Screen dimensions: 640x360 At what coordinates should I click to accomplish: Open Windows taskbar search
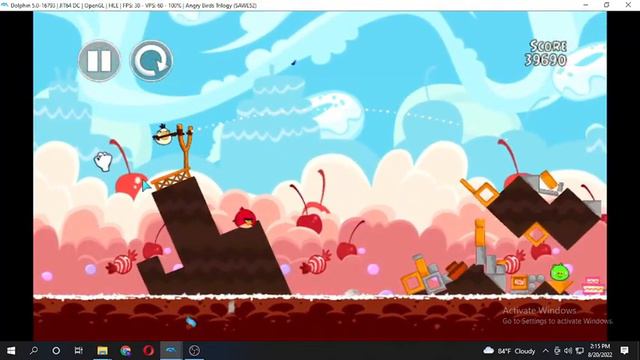click(34, 351)
